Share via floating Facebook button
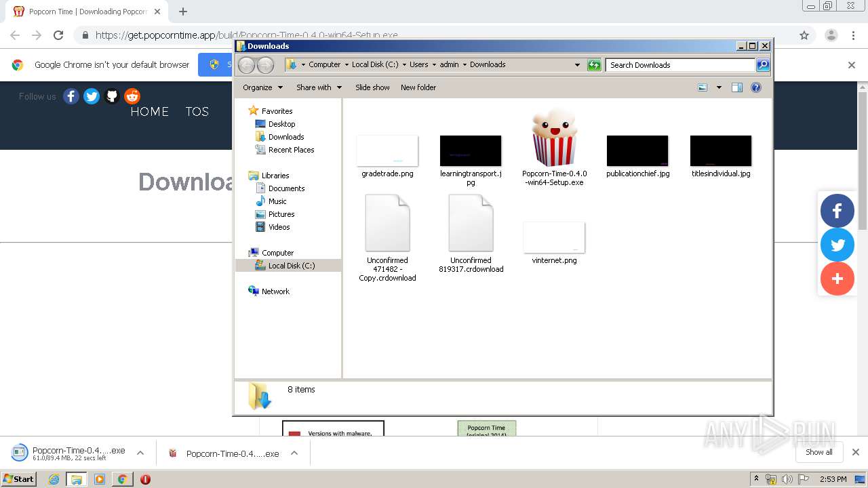868x488 pixels. pos(837,210)
